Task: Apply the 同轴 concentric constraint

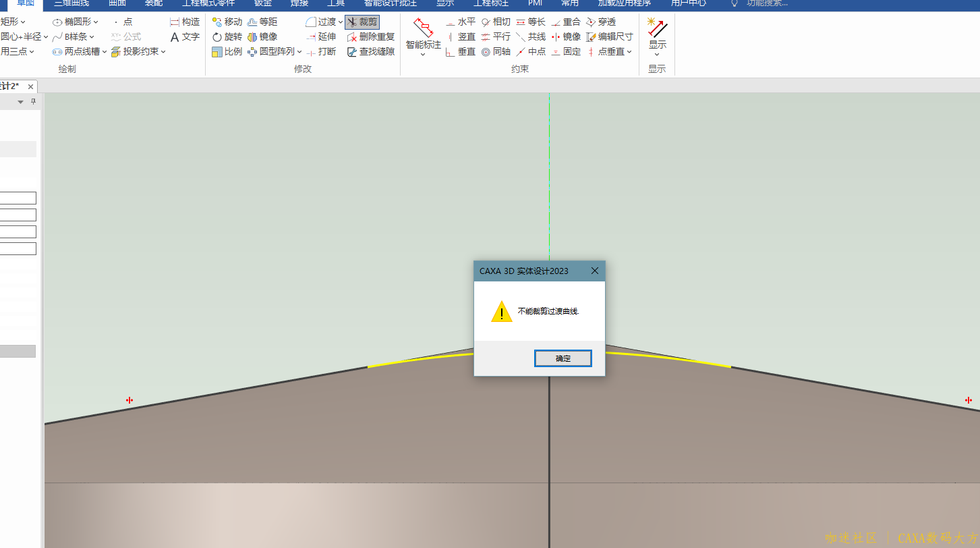Action: pos(496,52)
